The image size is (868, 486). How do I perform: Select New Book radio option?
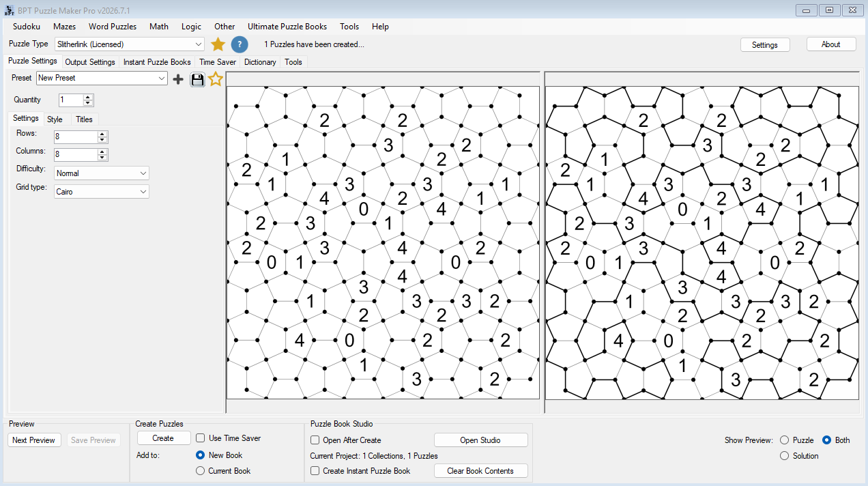tap(201, 455)
